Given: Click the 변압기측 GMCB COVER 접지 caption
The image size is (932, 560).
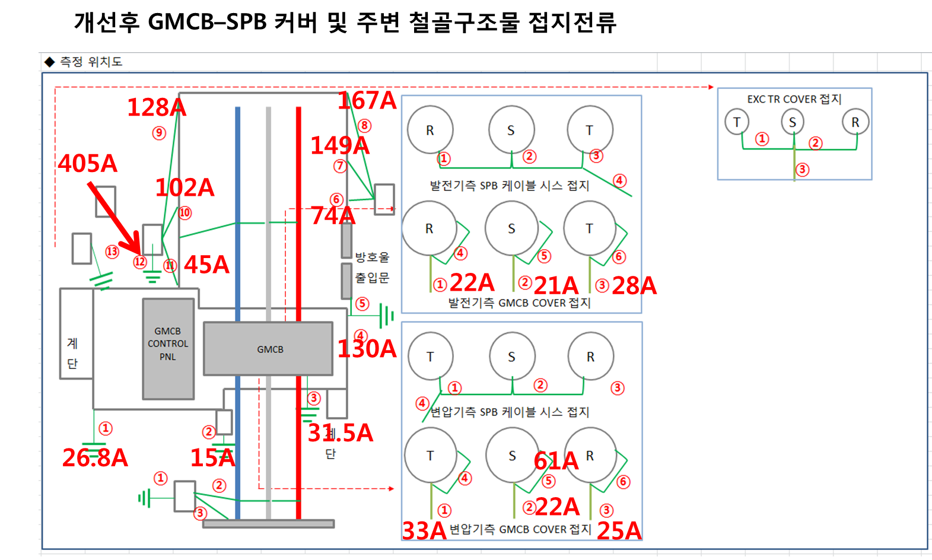Looking at the screenshot, I should (520, 529).
